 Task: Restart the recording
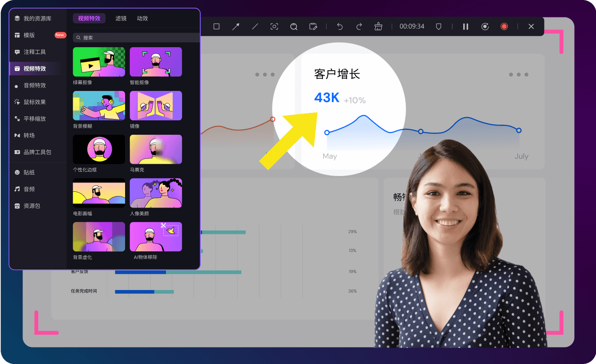coord(485,26)
